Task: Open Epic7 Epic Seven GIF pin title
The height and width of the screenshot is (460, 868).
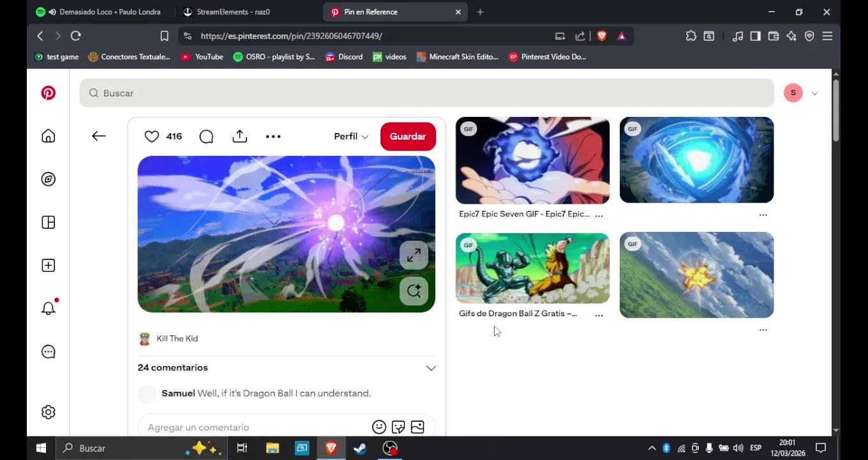Action: [x=524, y=214]
